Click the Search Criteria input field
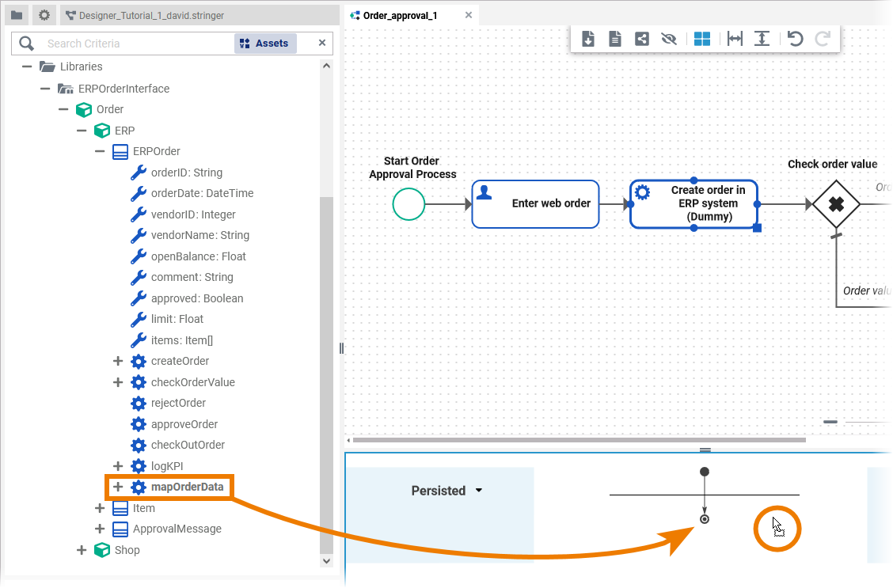 tap(135, 44)
